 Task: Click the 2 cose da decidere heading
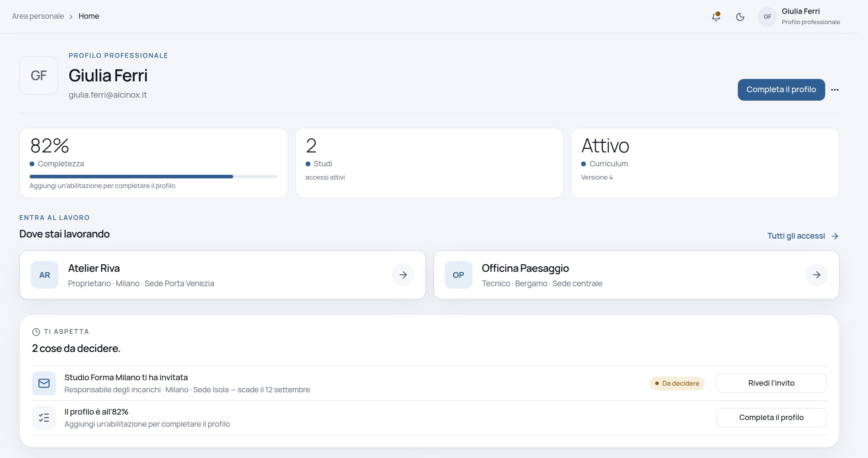tap(76, 348)
